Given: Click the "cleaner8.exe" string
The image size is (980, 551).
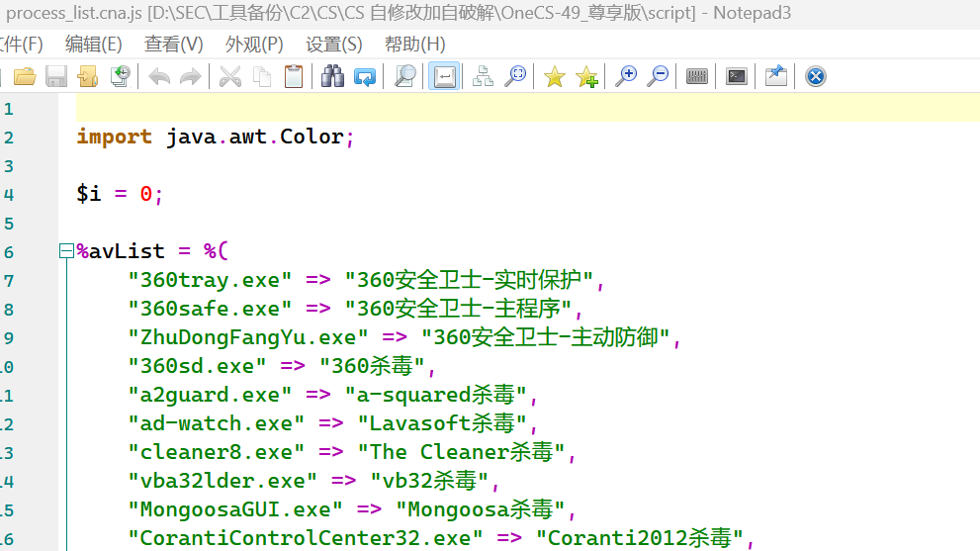Looking at the screenshot, I should pyautogui.click(x=217, y=453).
